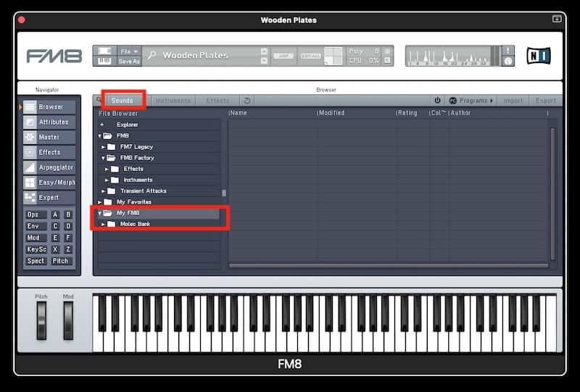Select operator F in Expert section
The height and width of the screenshot is (392, 580).
[68, 238]
